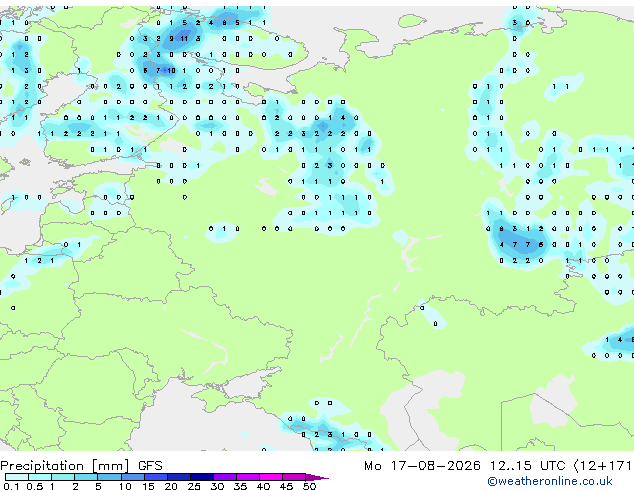This screenshot has height=490, width=634.
Task: Click the legend label "40"
Action: pos(263,486)
